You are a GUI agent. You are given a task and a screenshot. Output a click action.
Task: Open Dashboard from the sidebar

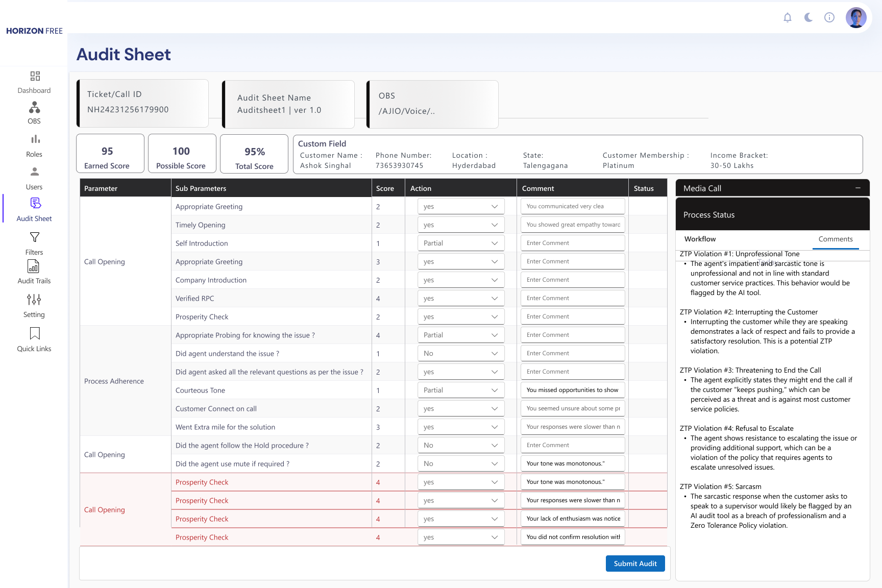tap(34, 82)
